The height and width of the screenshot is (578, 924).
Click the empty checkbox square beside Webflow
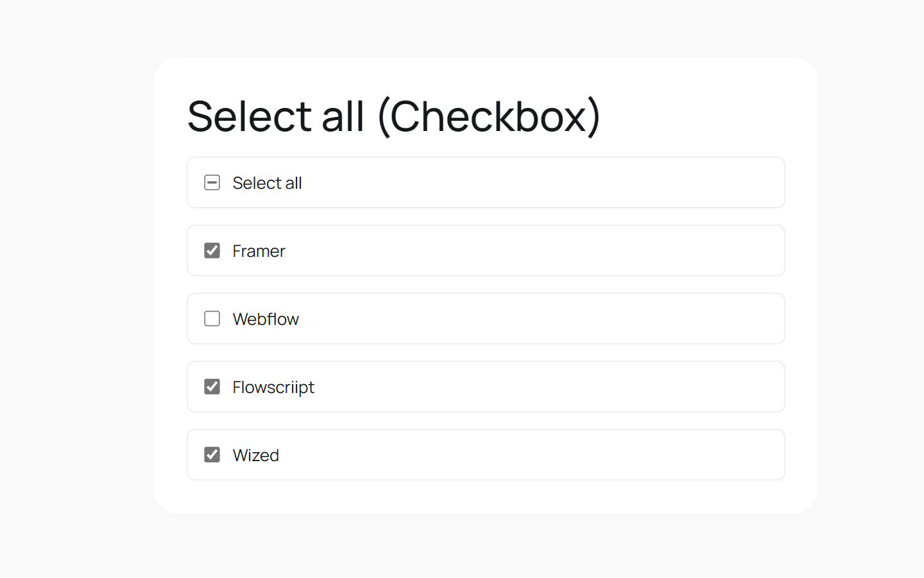point(212,319)
